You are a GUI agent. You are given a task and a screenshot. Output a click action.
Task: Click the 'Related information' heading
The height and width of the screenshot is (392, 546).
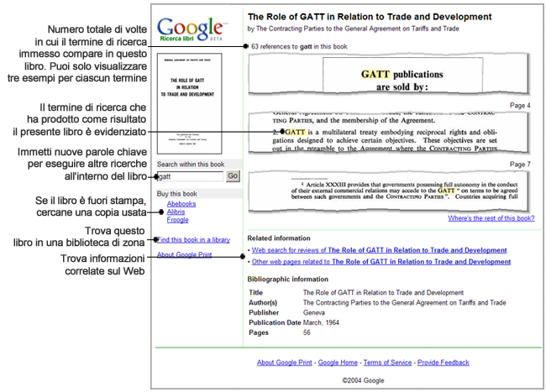pyautogui.click(x=279, y=238)
